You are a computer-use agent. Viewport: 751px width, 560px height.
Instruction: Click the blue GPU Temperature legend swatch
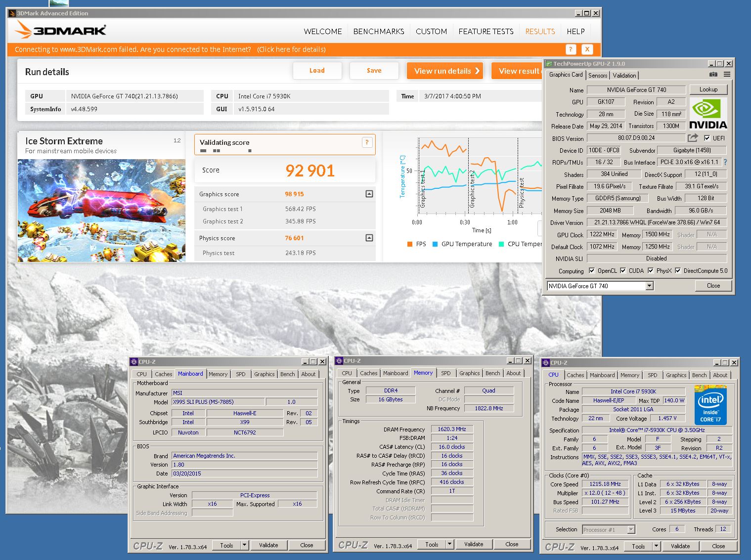click(x=435, y=244)
